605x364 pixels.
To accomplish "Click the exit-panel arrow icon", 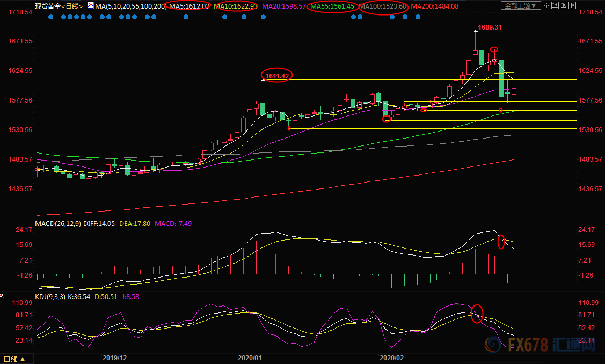I will coord(572,5).
